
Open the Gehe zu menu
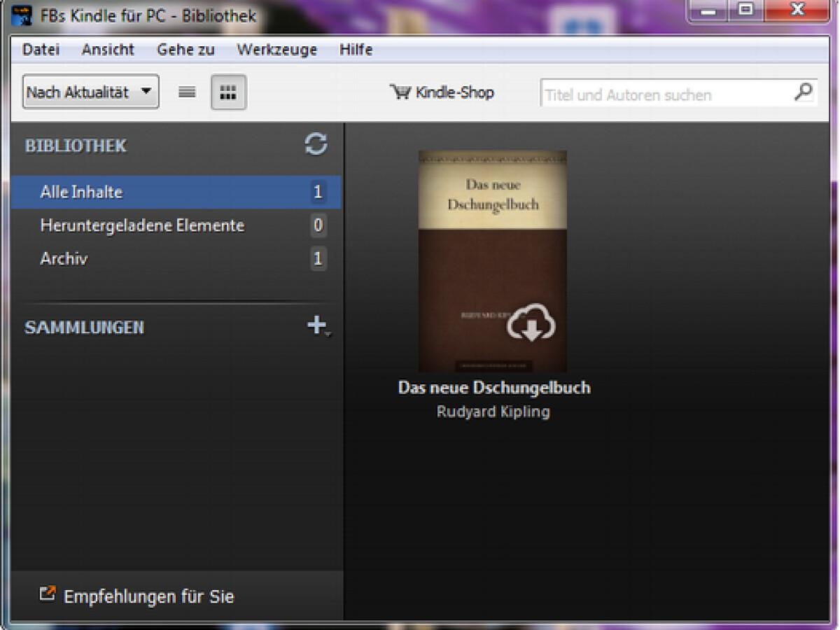click(x=185, y=50)
